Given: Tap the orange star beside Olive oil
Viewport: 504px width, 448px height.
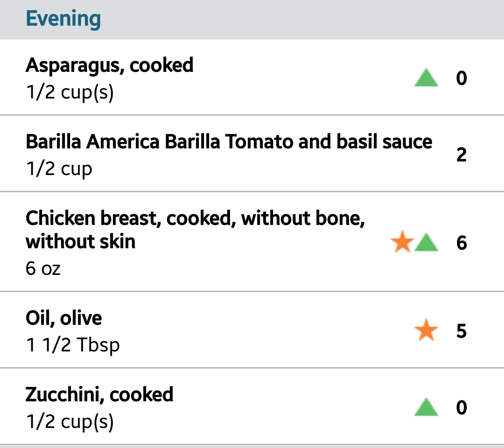Looking at the screenshot, I should point(426,331).
